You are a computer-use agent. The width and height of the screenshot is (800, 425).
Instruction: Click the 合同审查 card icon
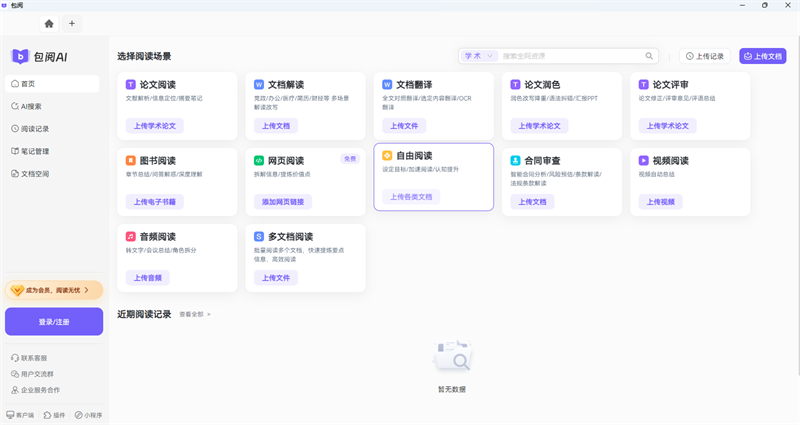(x=515, y=160)
